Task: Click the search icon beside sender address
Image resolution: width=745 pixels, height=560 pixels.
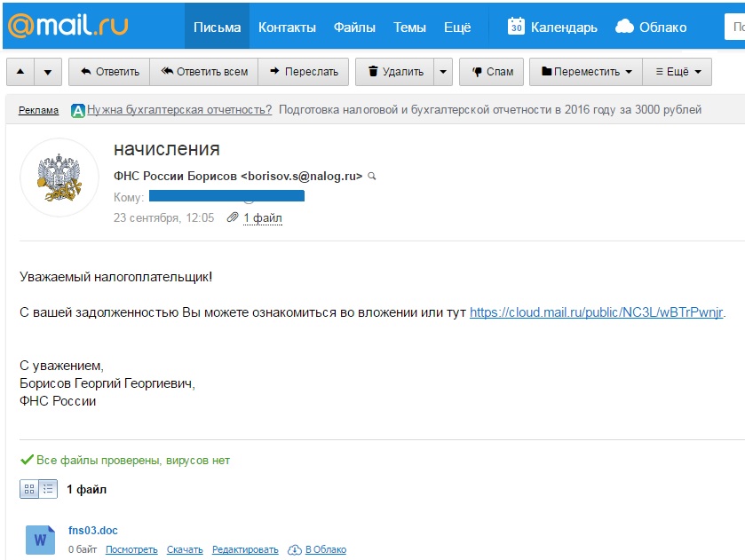Action: [x=372, y=176]
